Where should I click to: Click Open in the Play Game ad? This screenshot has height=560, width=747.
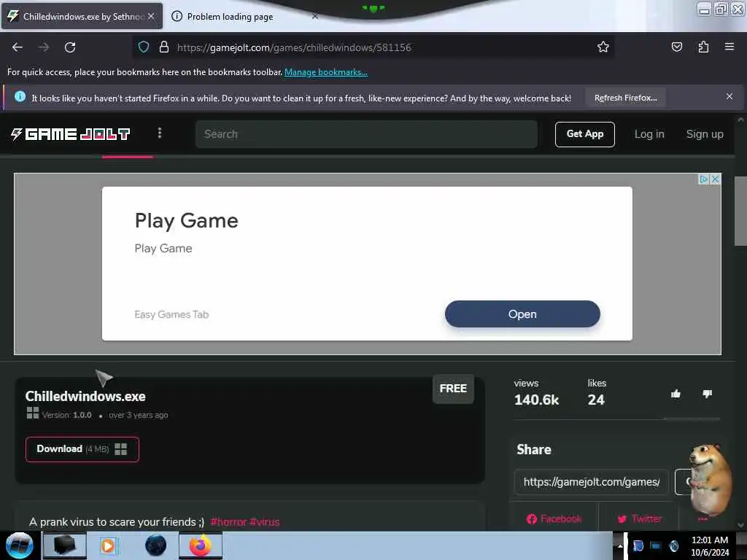[x=522, y=314]
